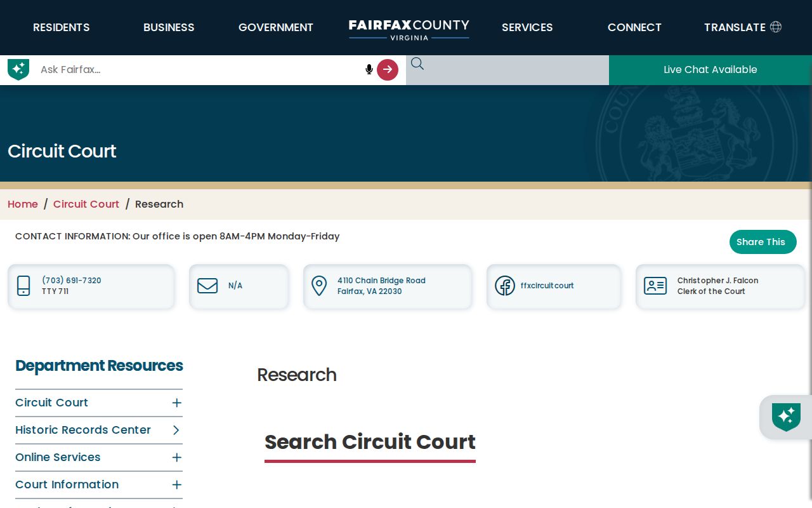Image resolution: width=812 pixels, height=508 pixels.
Task: Click the contact information office hours text
Action: click(178, 236)
